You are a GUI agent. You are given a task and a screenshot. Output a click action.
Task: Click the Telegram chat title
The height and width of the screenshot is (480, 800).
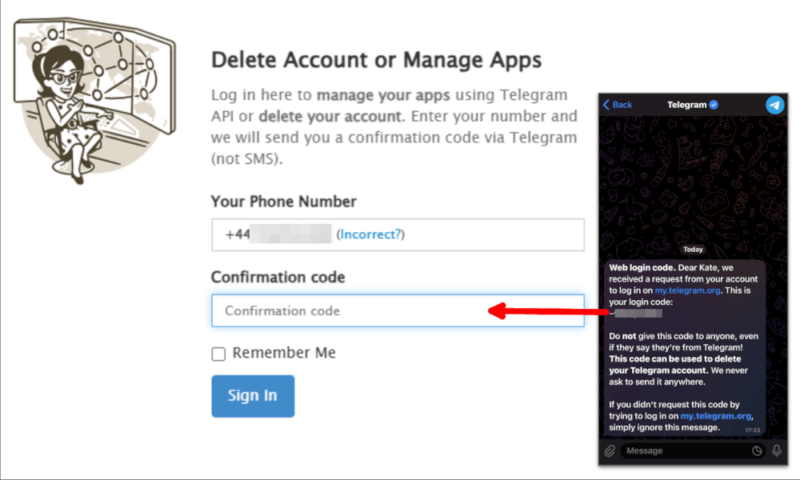687,105
